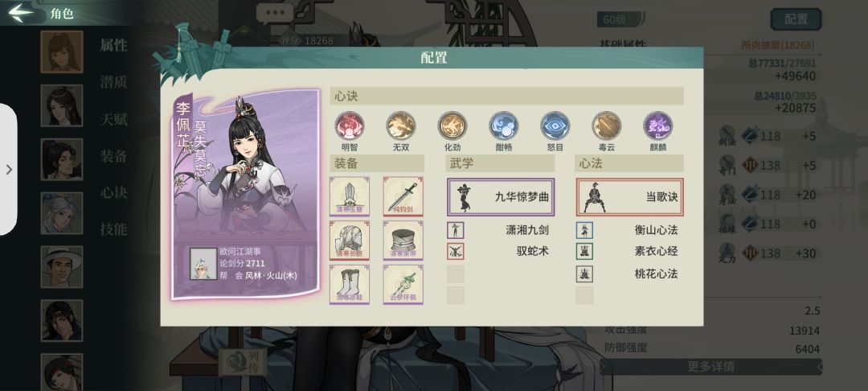Select the purple 麒麟 icon
This screenshot has width=868, height=391.
(658, 126)
